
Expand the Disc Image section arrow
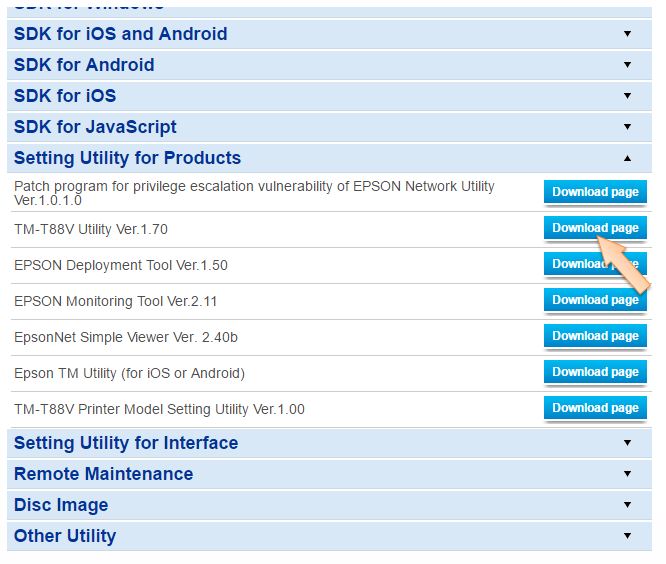pos(627,505)
